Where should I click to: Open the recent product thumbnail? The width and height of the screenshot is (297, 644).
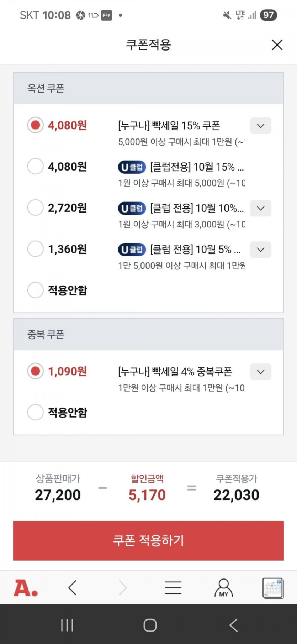pyautogui.click(x=273, y=588)
